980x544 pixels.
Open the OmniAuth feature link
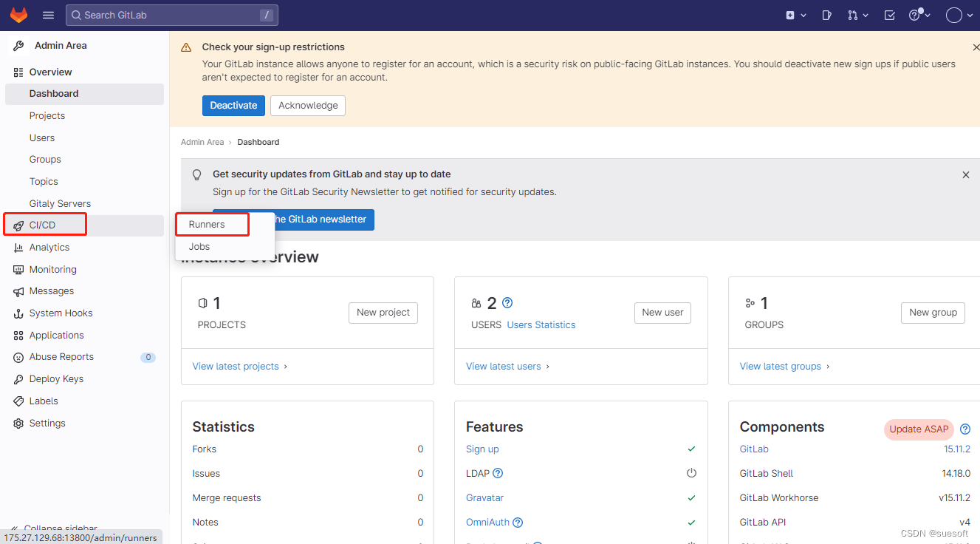tap(487, 523)
